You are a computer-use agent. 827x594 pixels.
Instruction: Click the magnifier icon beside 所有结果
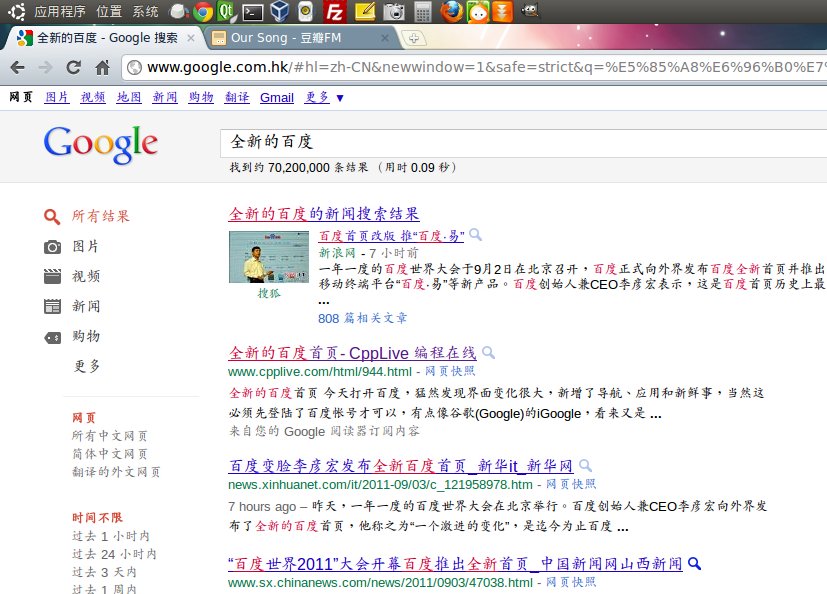(x=52, y=216)
